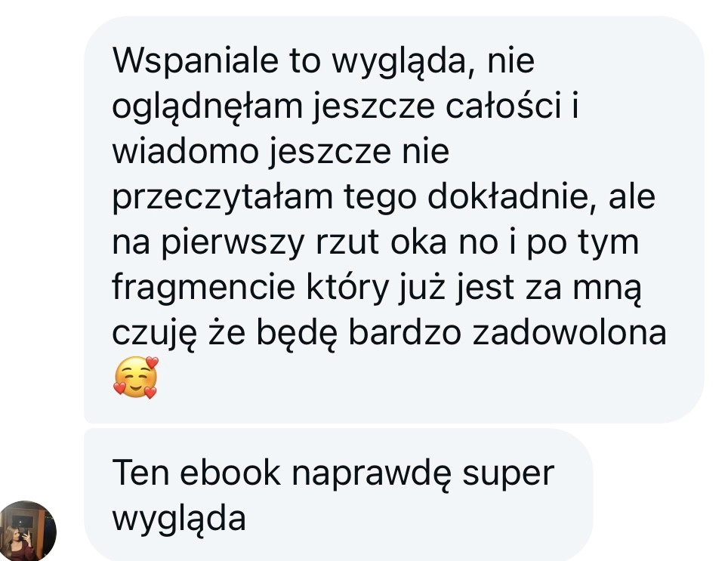Click the word 'który' in the message
The height and width of the screenshot is (561, 728).
click(x=347, y=289)
